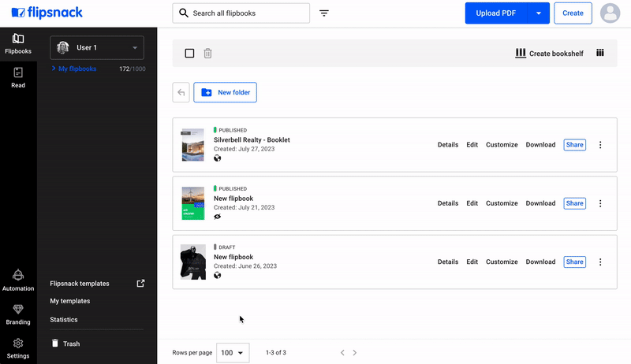Click the delete trash icon in toolbar

click(207, 53)
